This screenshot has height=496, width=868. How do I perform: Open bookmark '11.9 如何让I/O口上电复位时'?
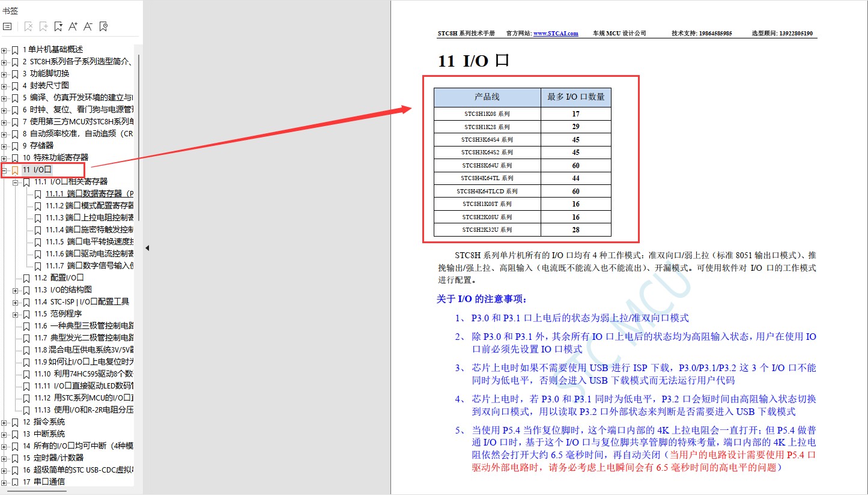pyautogui.click(x=83, y=362)
